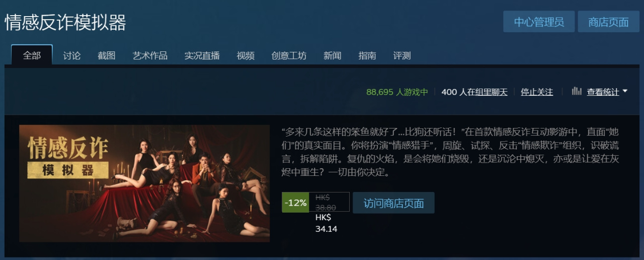Expand the 查看统计 dropdown arrow
This screenshot has width=644, height=260.
click(x=625, y=91)
